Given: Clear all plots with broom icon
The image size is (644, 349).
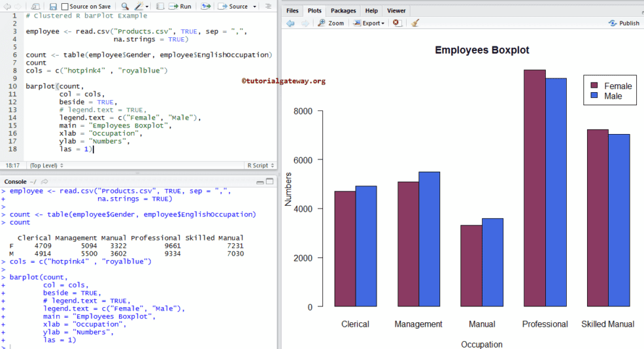Looking at the screenshot, I should (415, 23).
